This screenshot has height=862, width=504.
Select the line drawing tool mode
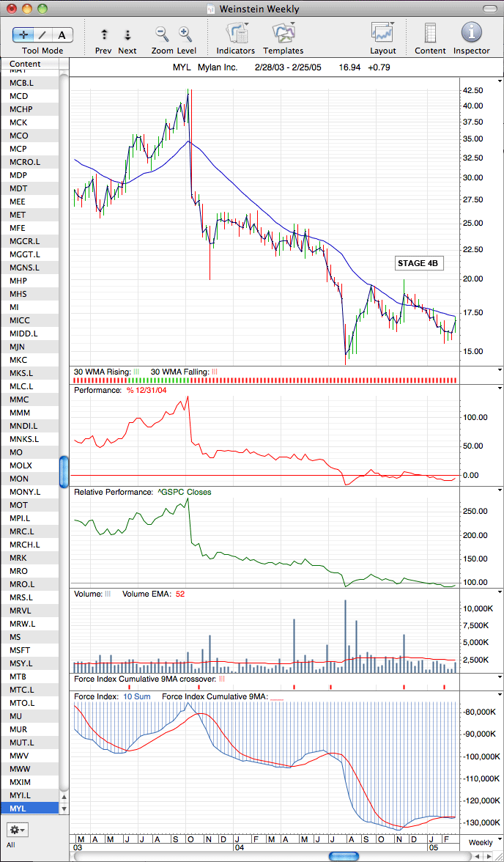click(42, 35)
